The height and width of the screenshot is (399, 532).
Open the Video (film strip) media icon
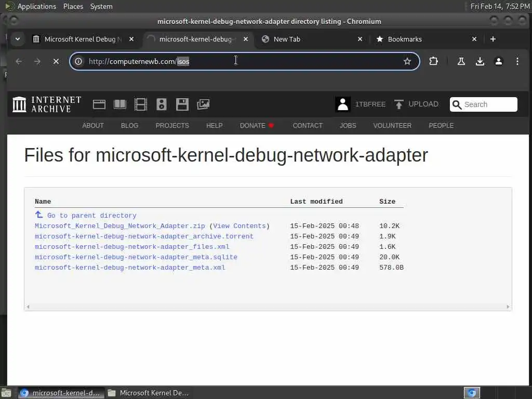(140, 104)
